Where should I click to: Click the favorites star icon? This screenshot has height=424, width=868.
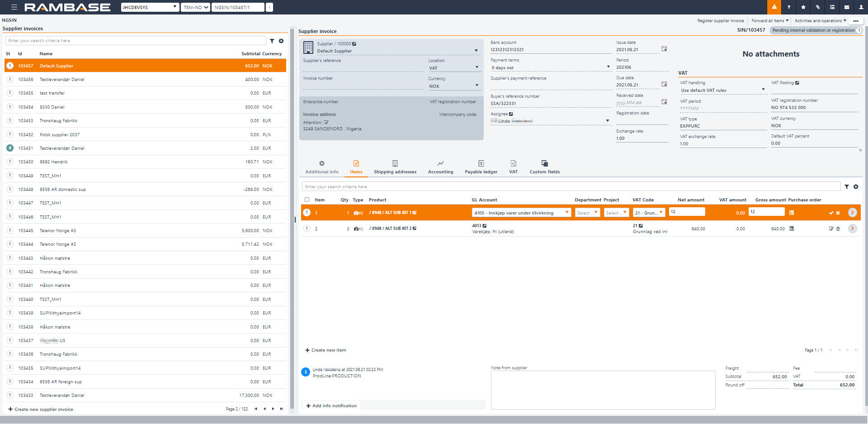click(x=803, y=7)
